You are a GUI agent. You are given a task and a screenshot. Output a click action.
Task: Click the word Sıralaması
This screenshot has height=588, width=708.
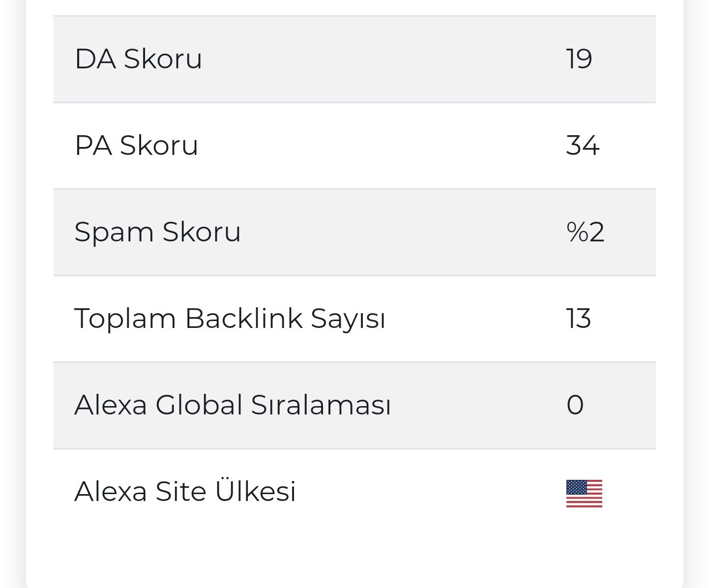[x=321, y=405]
